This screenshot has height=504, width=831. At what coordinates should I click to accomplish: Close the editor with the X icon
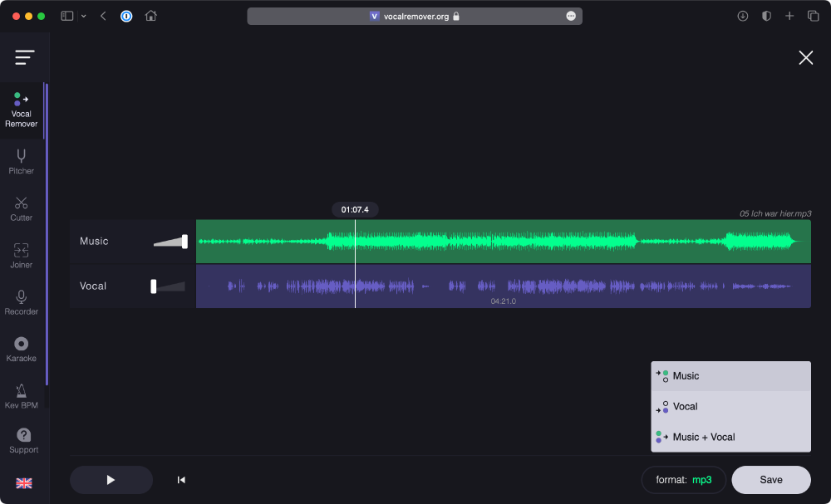click(x=805, y=57)
